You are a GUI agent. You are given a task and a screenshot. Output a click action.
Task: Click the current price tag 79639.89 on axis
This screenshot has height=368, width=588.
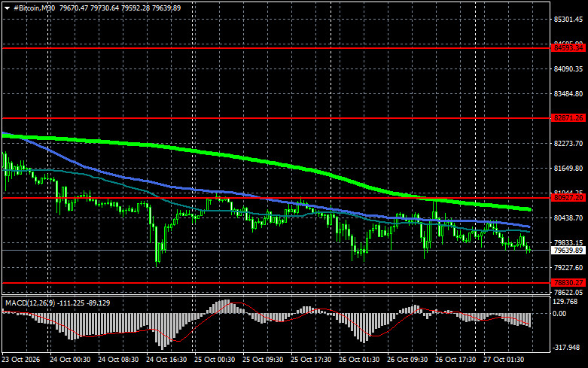[568, 251]
